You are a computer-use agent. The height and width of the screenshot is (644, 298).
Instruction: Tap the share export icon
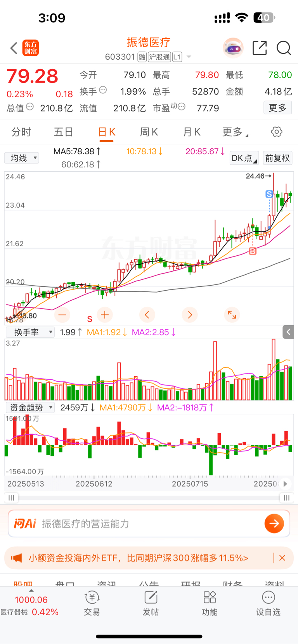coord(260,48)
